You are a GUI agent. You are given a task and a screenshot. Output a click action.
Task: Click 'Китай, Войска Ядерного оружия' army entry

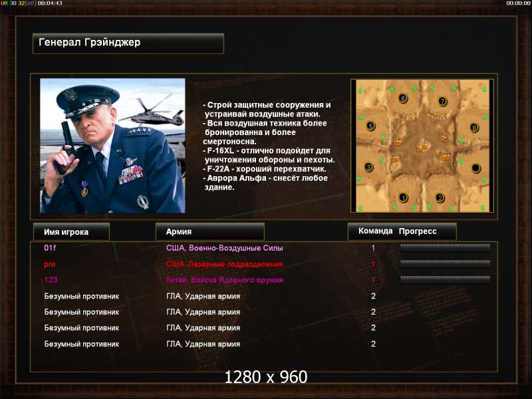point(225,280)
